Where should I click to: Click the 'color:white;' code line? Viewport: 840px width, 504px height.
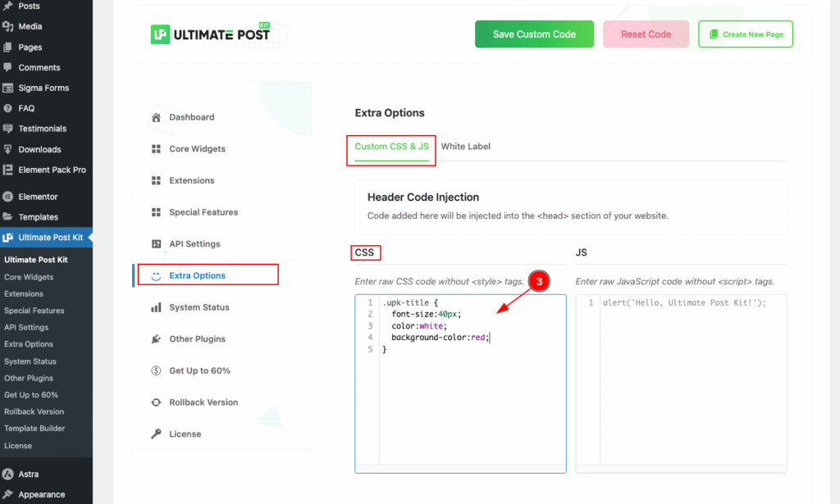419,326
